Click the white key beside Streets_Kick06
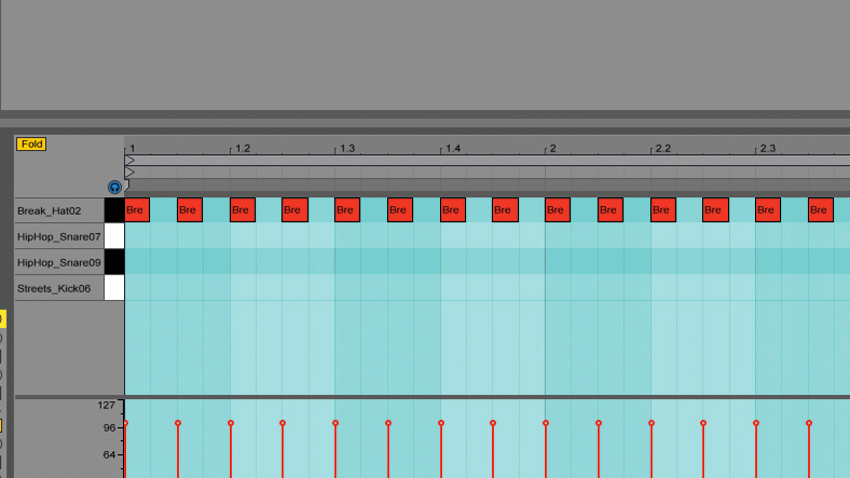The height and width of the screenshot is (478, 850). click(x=114, y=288)
